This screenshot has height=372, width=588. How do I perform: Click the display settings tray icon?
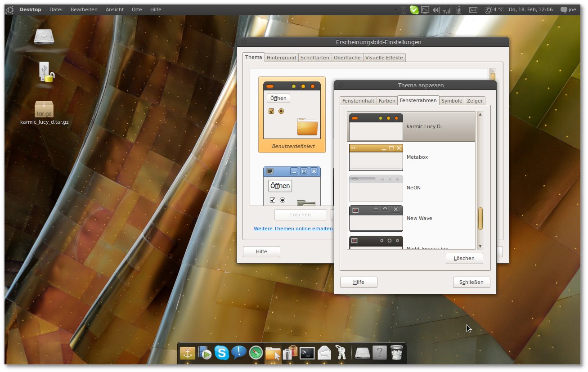click(425, 9)
